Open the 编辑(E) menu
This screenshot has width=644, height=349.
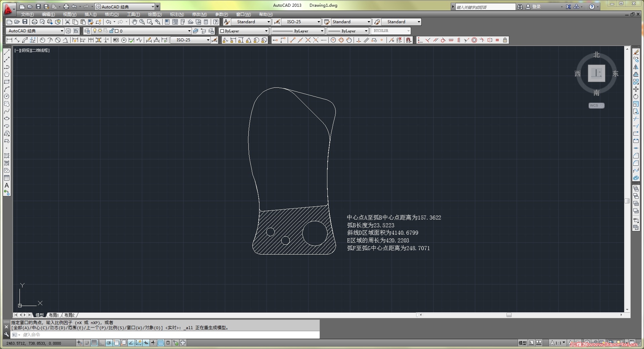tap(48, 14)
